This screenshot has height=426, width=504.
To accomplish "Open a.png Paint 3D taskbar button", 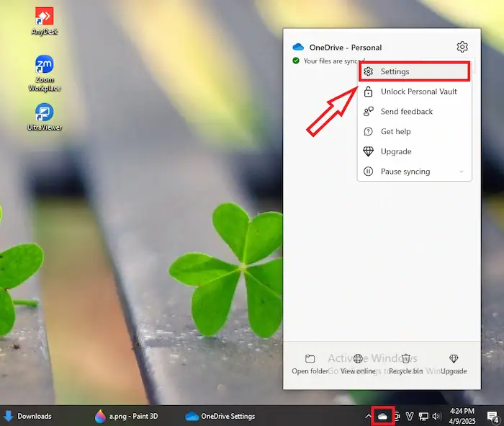I will [x=130, y=416].
